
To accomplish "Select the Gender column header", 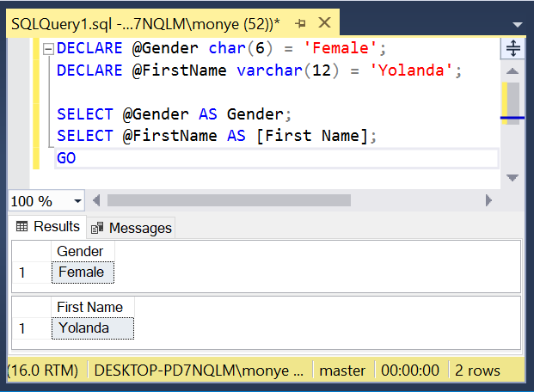I will 83,251.
